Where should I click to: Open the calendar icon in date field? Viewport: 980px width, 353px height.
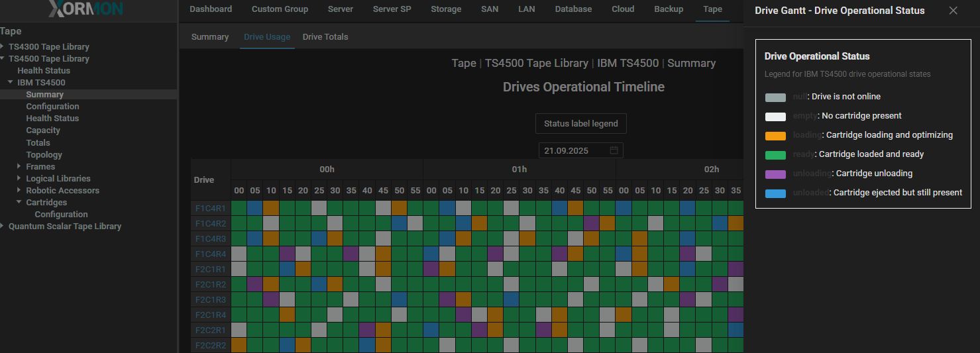point(614,150)
